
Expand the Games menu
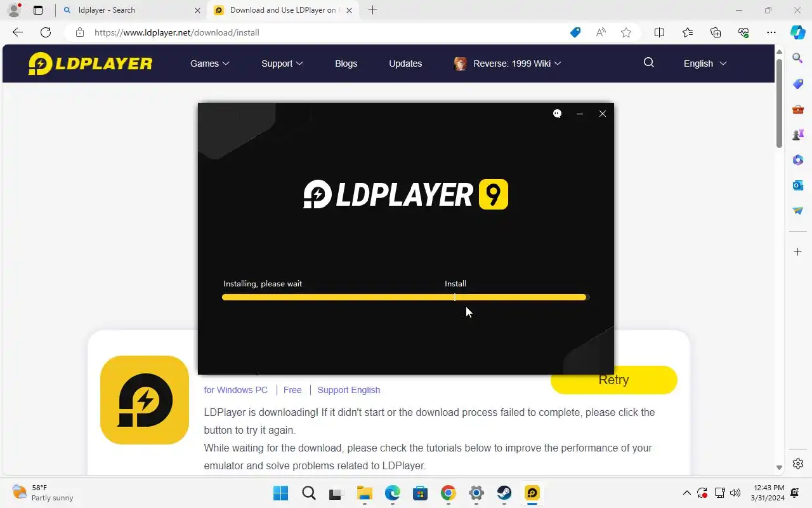210,63
